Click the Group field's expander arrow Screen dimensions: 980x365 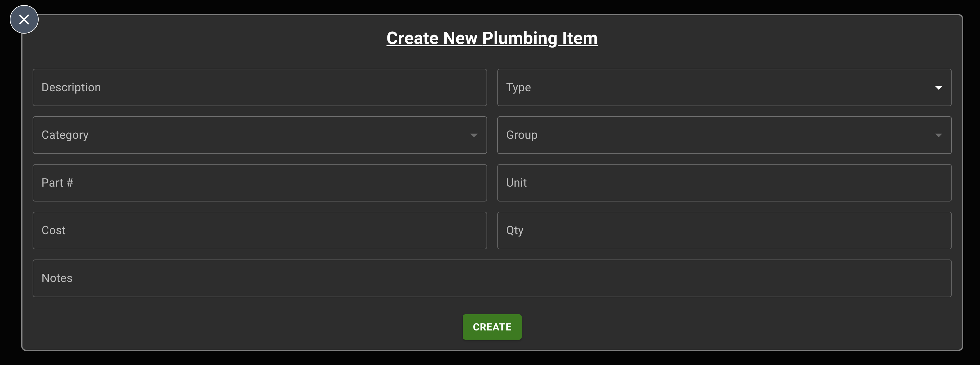tap(939, 135)
